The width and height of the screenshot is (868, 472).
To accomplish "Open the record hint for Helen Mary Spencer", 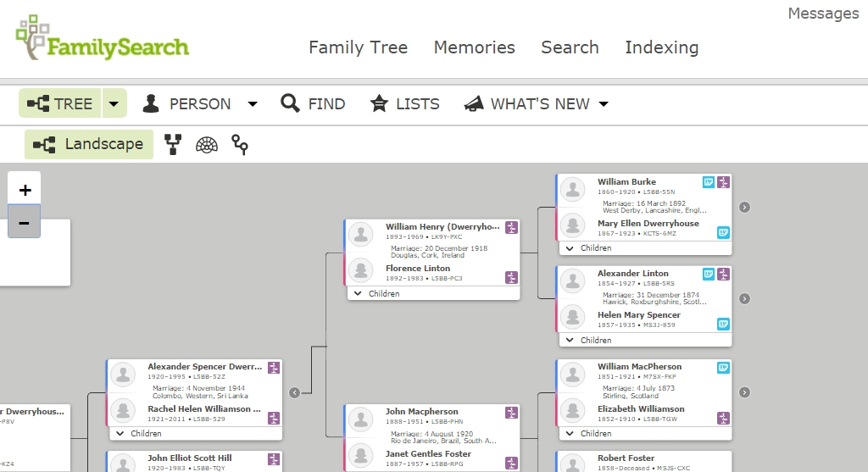I will [x=723, y=324].
